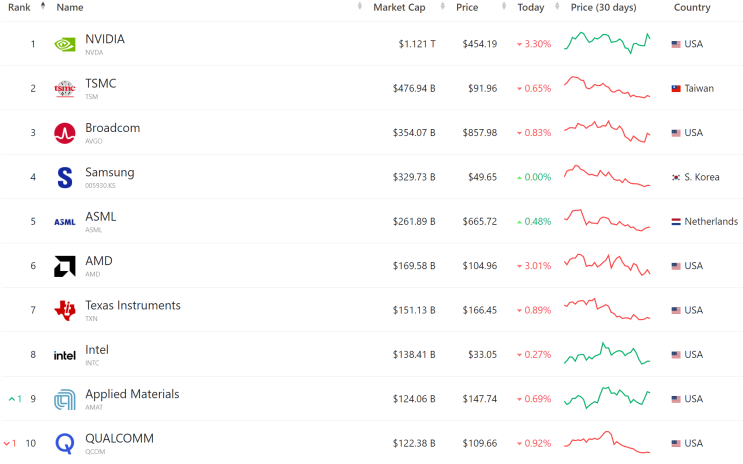This screenshot has height=464, width=743.
Task: Open the NVIDIA company name link
Action: (x=105, y=39)
